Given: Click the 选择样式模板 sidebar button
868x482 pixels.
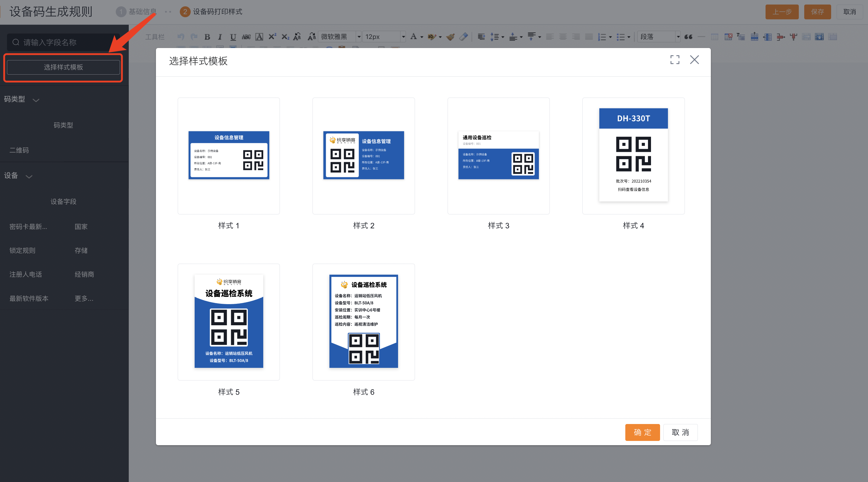Looking at the screenshot, I should tap(63, 67).
